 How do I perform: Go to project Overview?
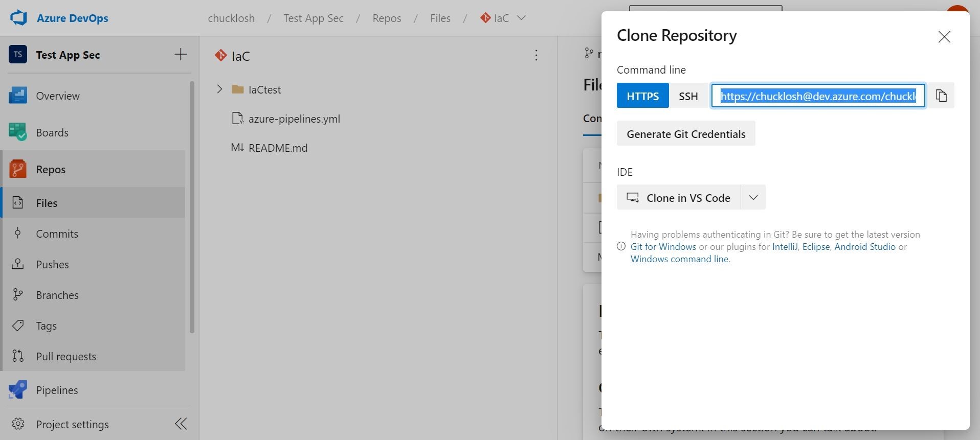coord(57,96)
